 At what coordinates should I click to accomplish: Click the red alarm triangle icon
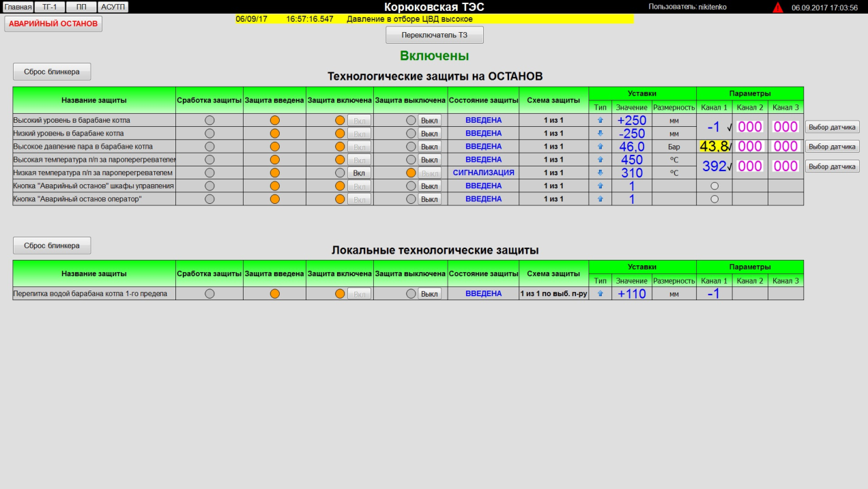[x=778, y=8]
